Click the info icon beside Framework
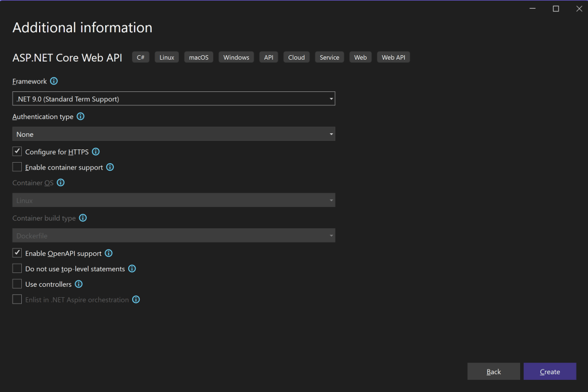The height and width of the screenshot is (392, 588). [54, 82]
